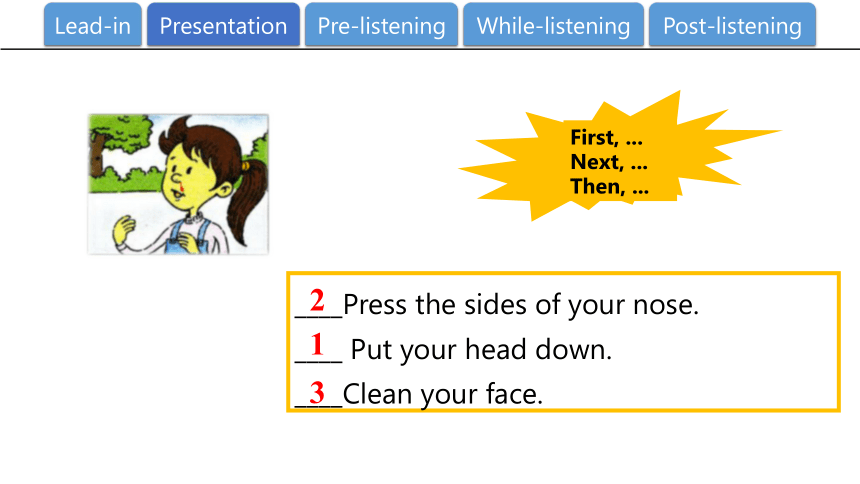The height and width of the screenshot is (484, 860).
Task: Click the nosebleed girl picture
Action: click(178, 184)
